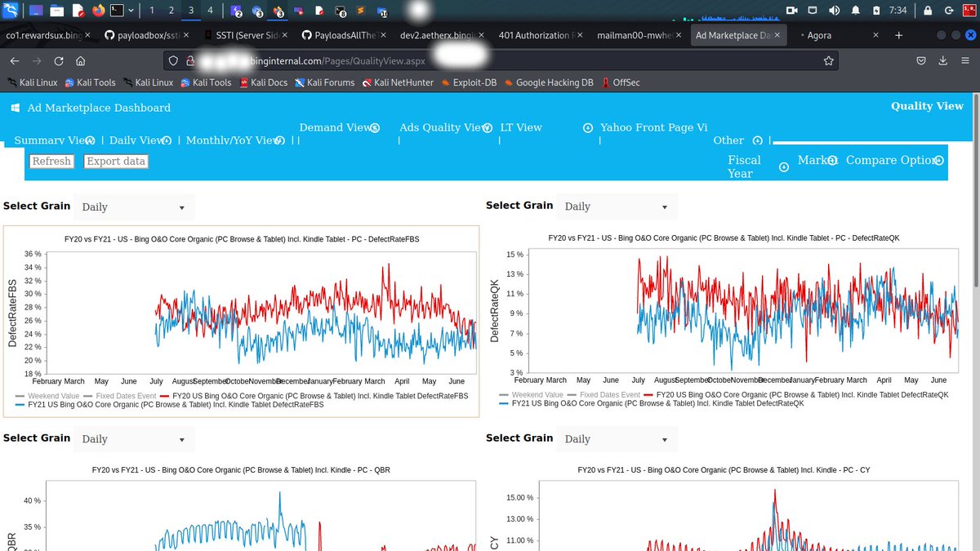This screenshot has height=551, width=980.
Task: Open the Exploit-DB bookmark
Action: coord(469,82)
